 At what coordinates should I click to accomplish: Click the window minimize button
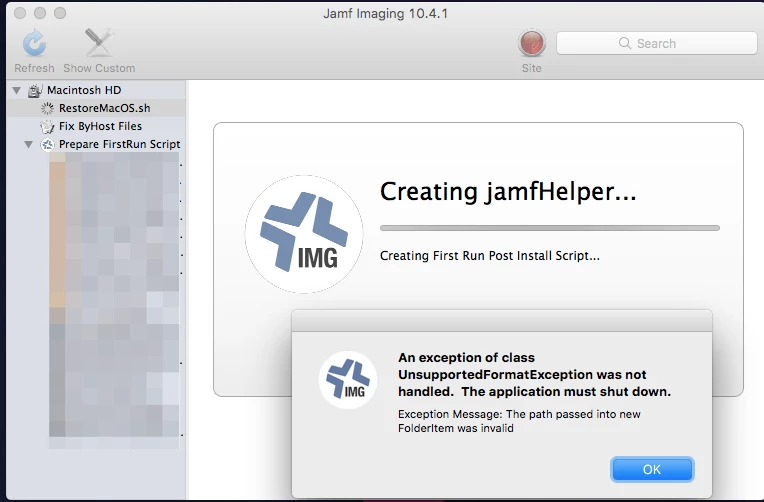40,13
